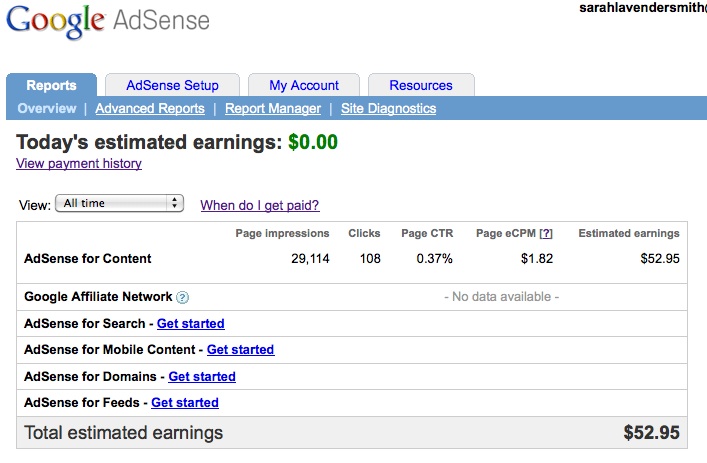
Task: Click the Page CTR column header
Action: click(427, 233)
